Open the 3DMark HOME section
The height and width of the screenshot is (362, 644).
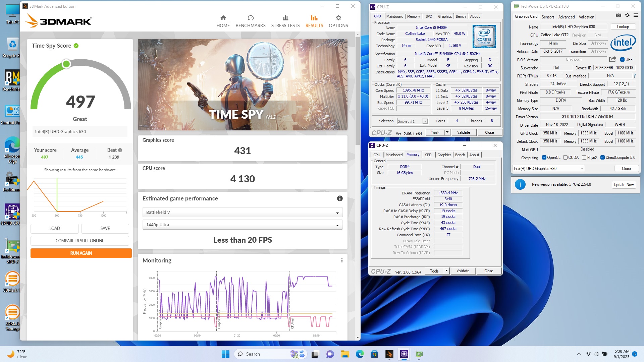click(x=223, y=21)
